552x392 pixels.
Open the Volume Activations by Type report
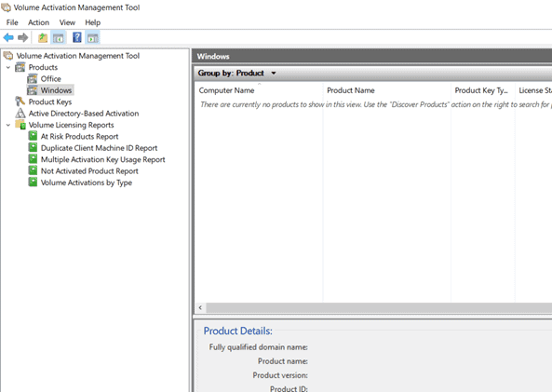pyautogui.click(x=87, y=182)
